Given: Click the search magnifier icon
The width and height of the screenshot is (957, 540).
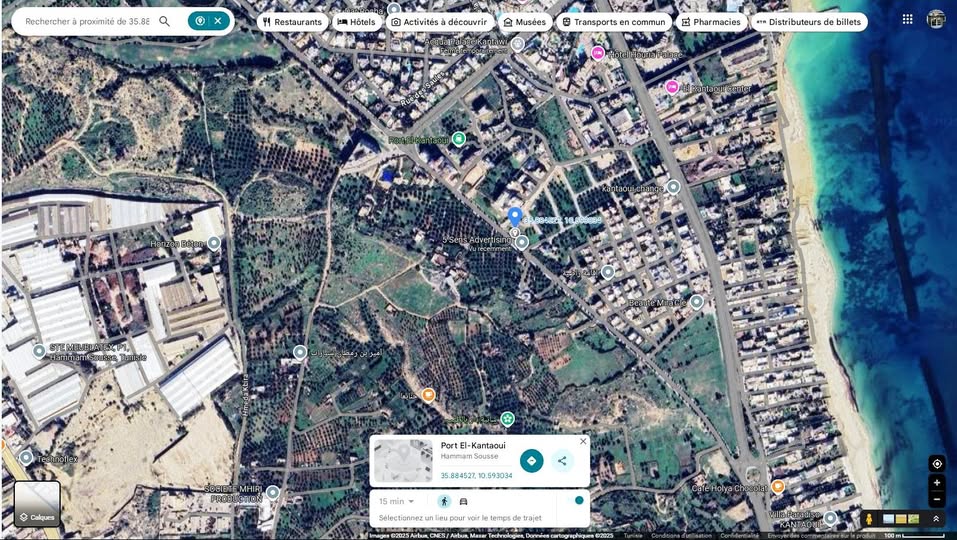Looking at the screenshot, I should [165, 21].
